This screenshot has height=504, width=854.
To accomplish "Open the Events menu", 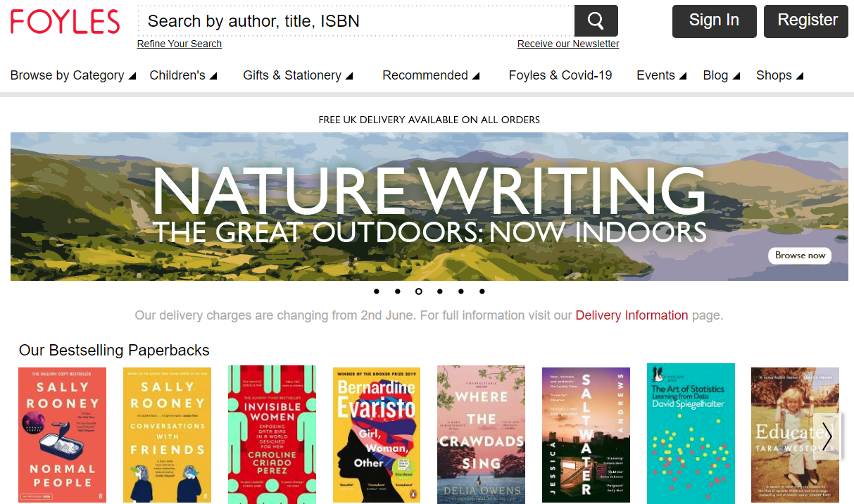I will point(661,75).
